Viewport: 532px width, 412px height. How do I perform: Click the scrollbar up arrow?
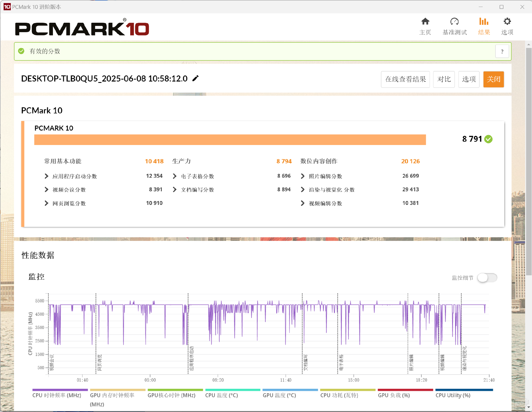(x=529, y=44)
